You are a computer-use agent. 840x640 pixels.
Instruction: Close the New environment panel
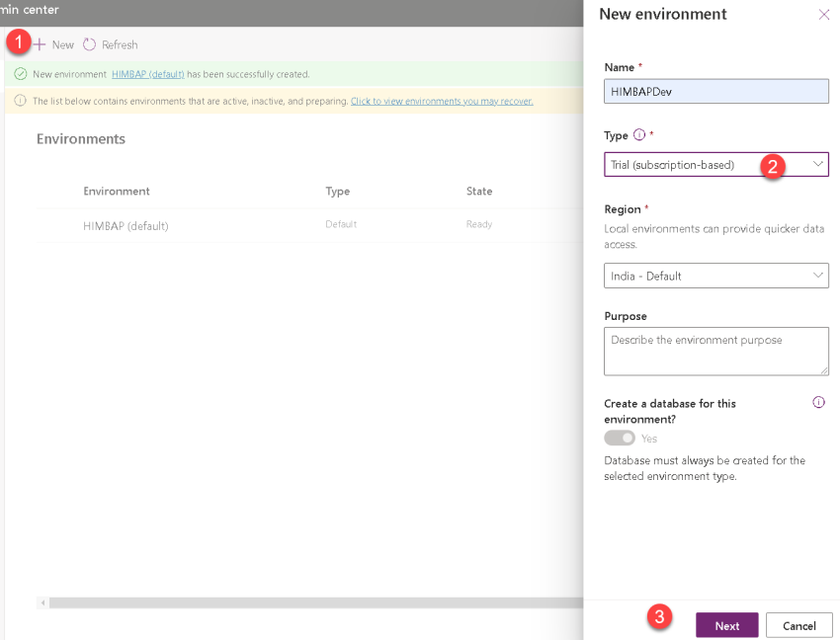point(825,14)
